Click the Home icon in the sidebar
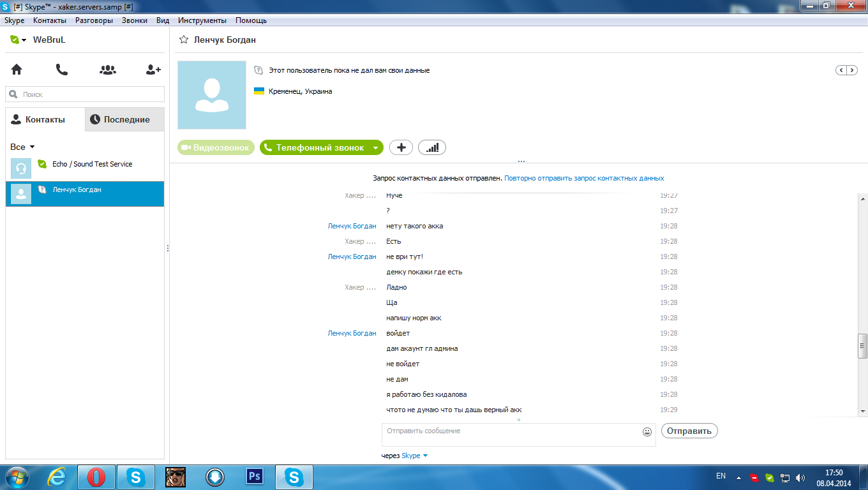This screenshot has height=490, width=868. tap(17, 70)
